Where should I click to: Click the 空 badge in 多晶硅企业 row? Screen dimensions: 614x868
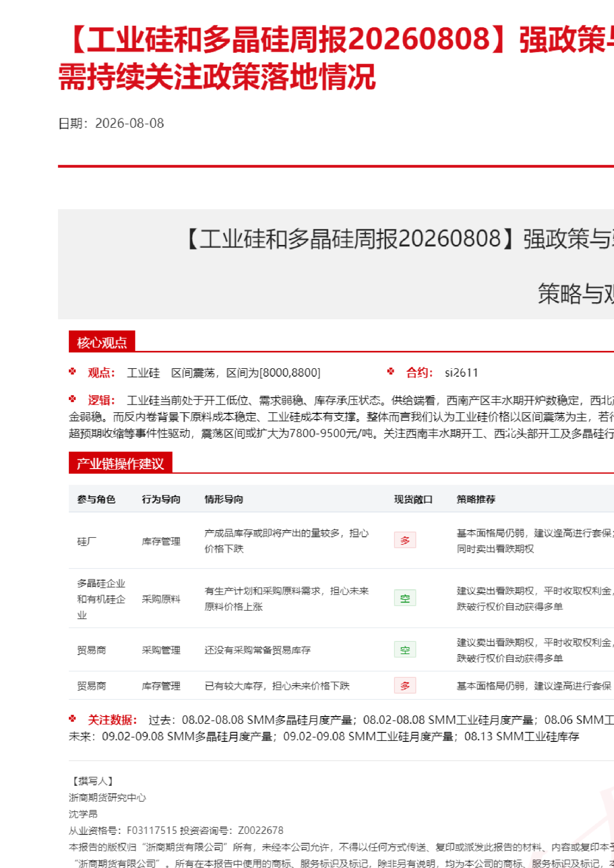point(405,598)
